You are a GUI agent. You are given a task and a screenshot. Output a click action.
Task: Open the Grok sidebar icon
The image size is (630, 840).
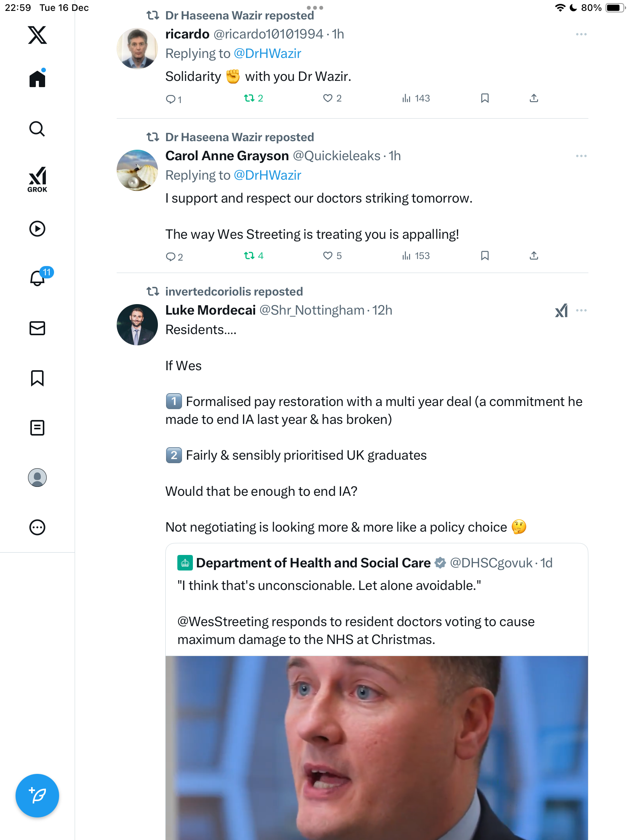coord(37,179)
